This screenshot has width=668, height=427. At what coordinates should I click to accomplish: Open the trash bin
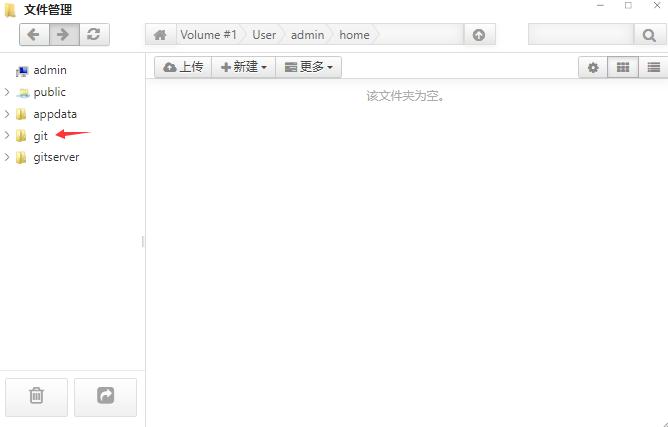[x=36, y=396]
